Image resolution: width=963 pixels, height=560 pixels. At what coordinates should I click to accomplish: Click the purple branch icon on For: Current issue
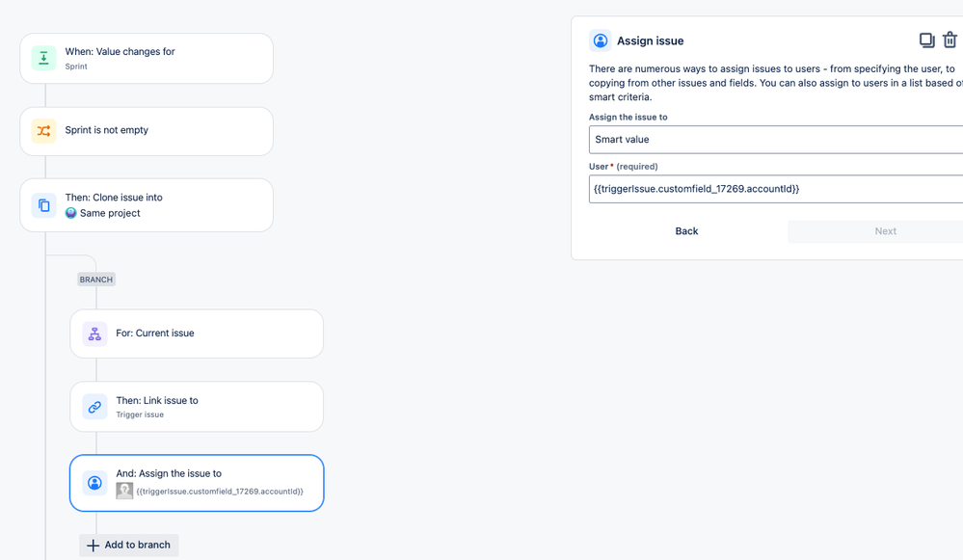[x=94, y=333]
